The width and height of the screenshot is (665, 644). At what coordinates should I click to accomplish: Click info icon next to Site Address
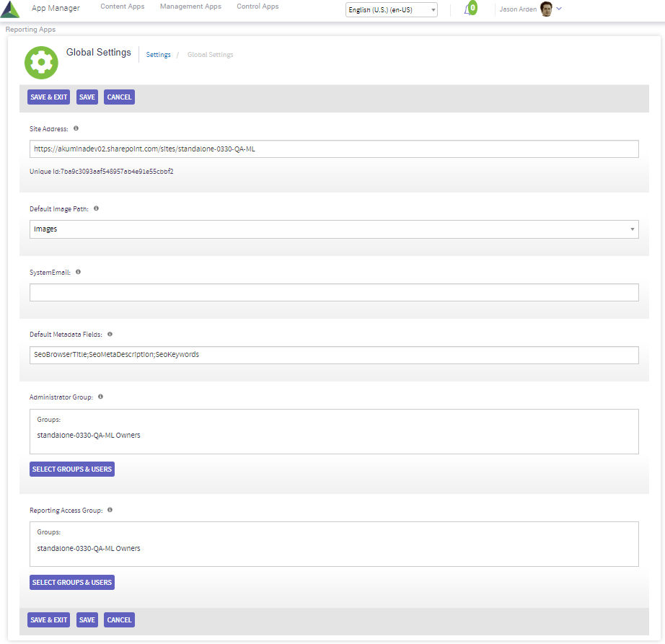(76, 128)
